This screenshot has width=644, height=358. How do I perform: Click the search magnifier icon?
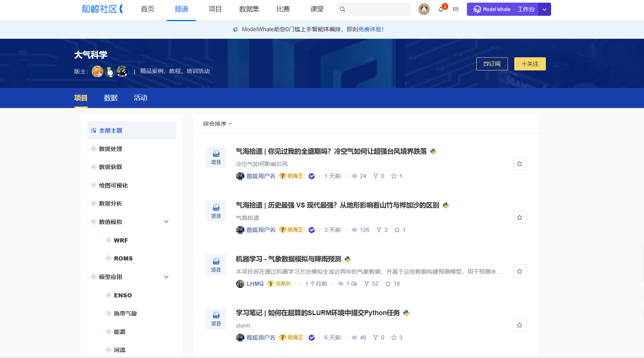(342, 9)
